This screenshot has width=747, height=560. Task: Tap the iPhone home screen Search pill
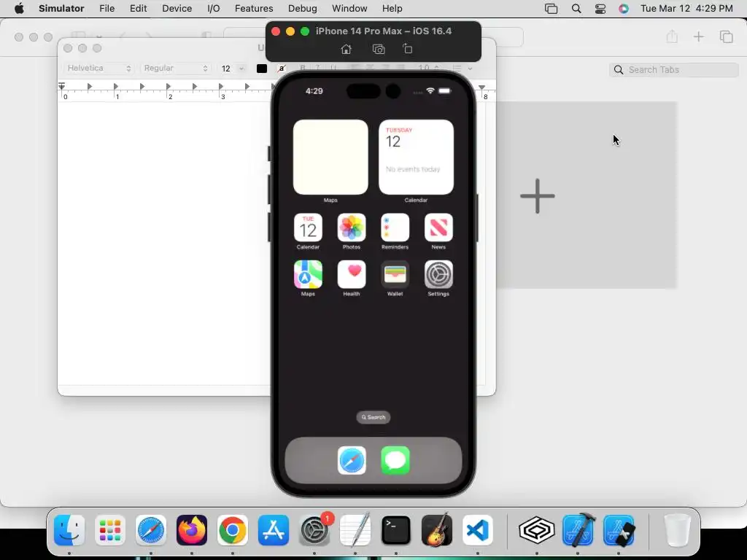[373, 417]
